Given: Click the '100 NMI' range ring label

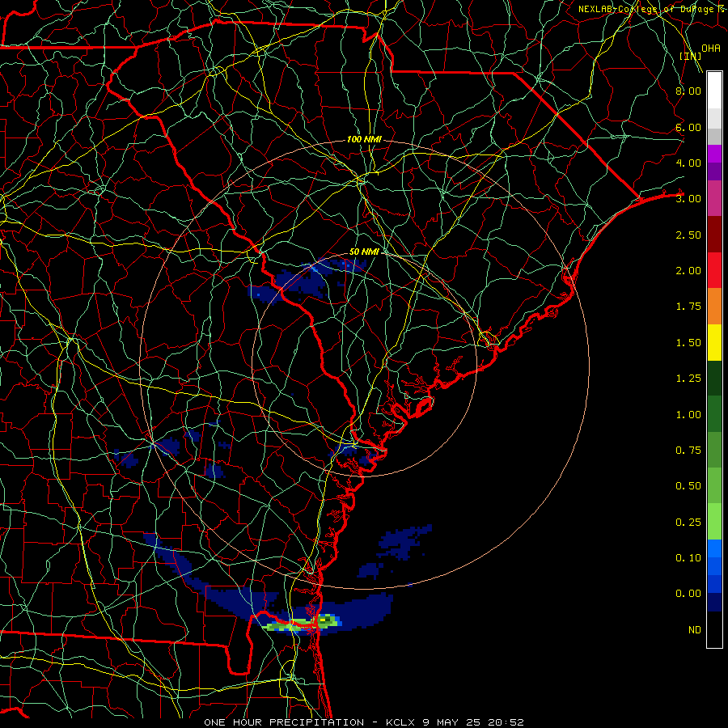Looking at the screenshot, I should (x=364, y=139).
